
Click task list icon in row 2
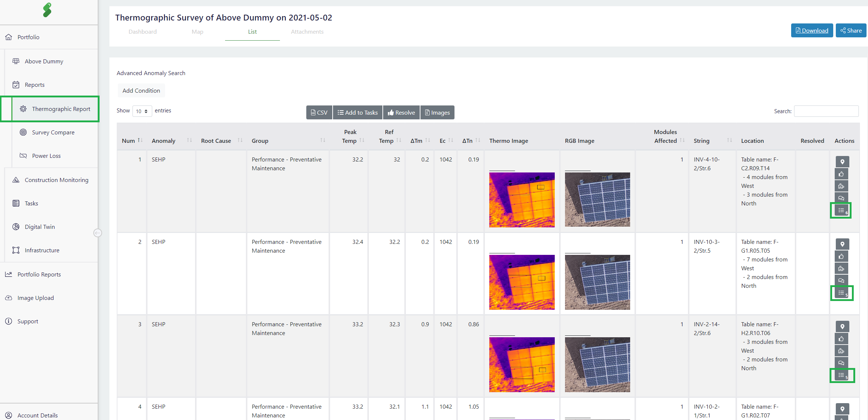841,293
